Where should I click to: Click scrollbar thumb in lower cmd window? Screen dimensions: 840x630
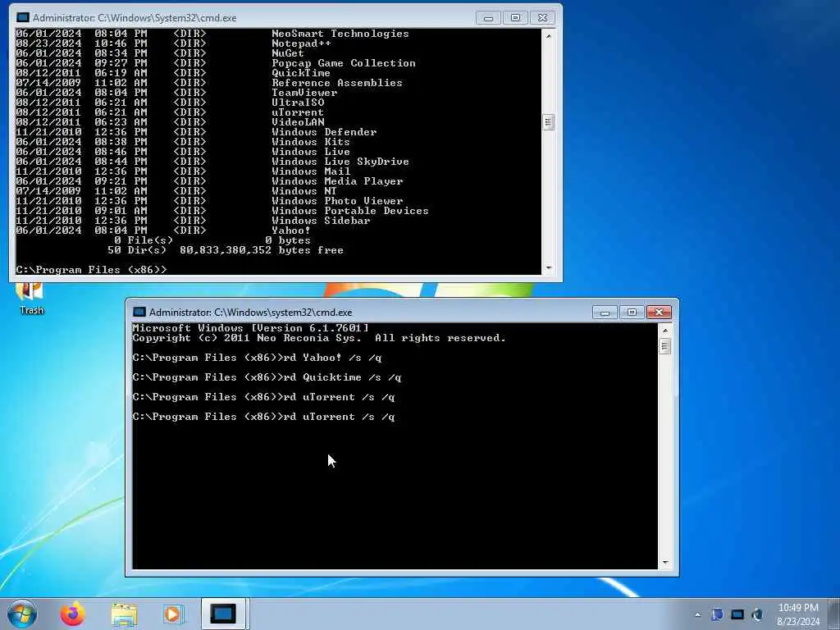[664, 347]
